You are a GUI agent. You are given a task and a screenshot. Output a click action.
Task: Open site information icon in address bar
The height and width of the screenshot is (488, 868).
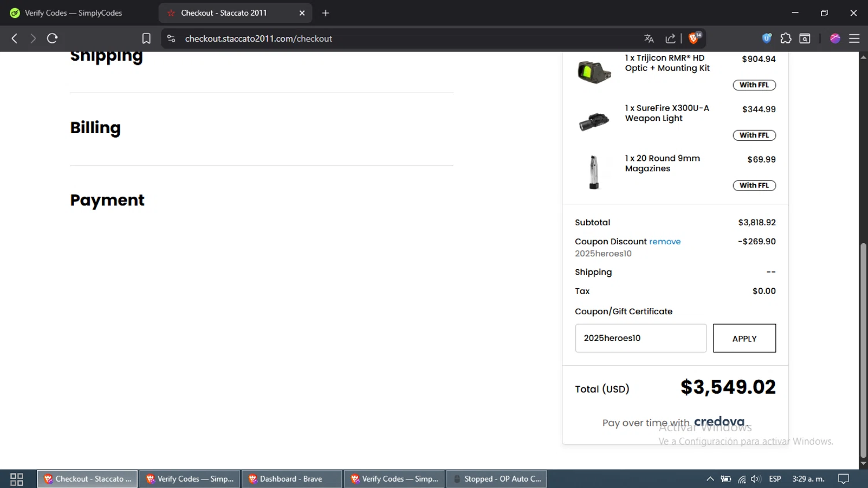coord(171,38)
